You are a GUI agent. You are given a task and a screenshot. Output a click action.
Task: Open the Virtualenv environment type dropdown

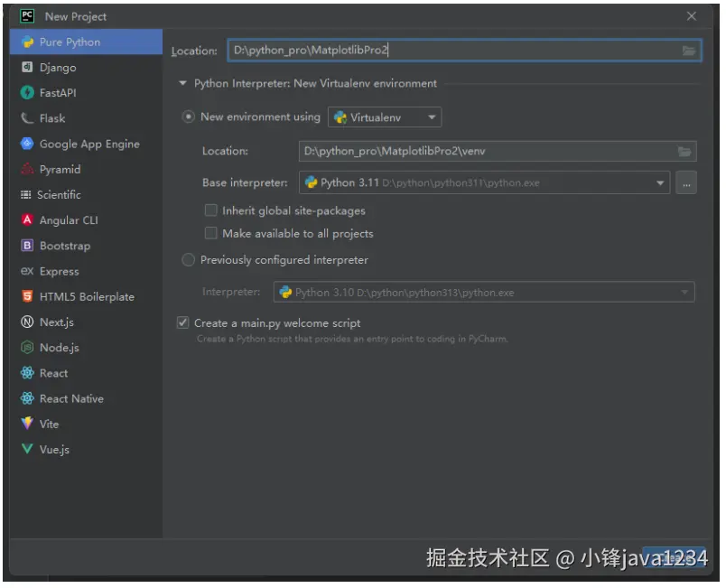coord(386,117)
